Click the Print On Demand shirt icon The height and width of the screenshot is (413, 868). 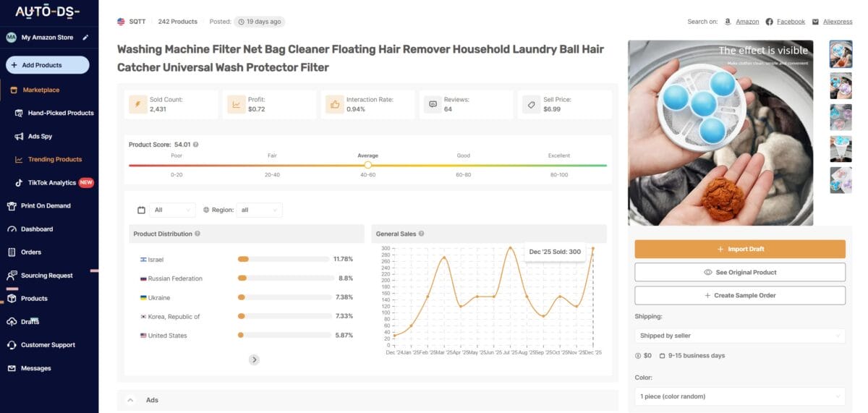point(12,205)
